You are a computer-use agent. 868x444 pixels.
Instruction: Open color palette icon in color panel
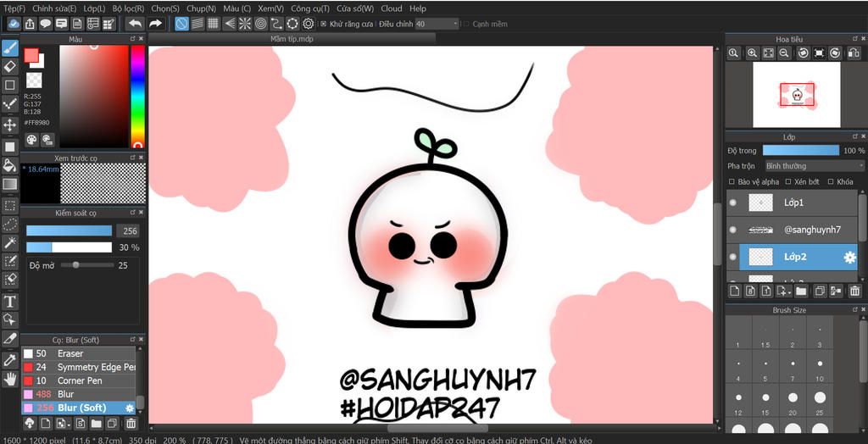coord(31,140)
